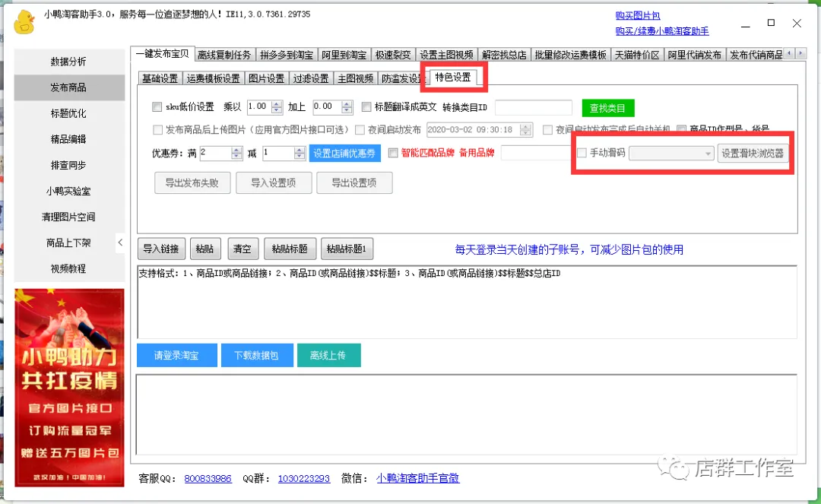821x504 pixels.
Task: Select 标题优化 from the sidebar
Action: click(68, 113)
